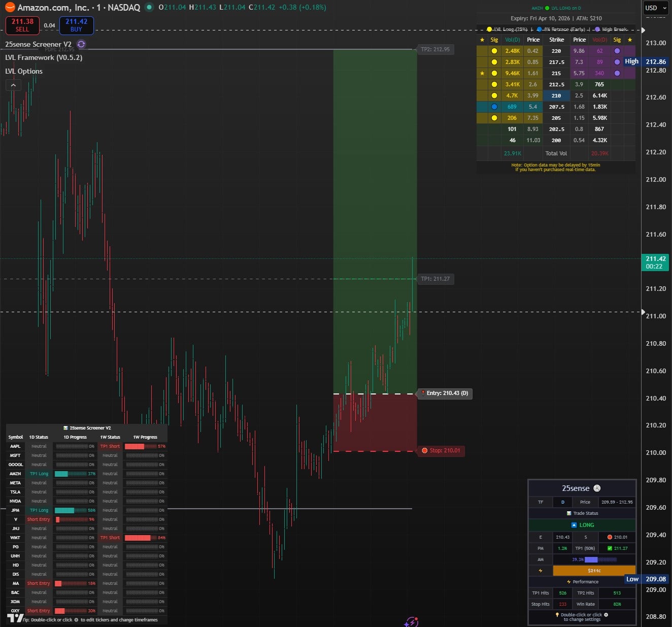Click the right star column header in options table

(x=630, y=40)
